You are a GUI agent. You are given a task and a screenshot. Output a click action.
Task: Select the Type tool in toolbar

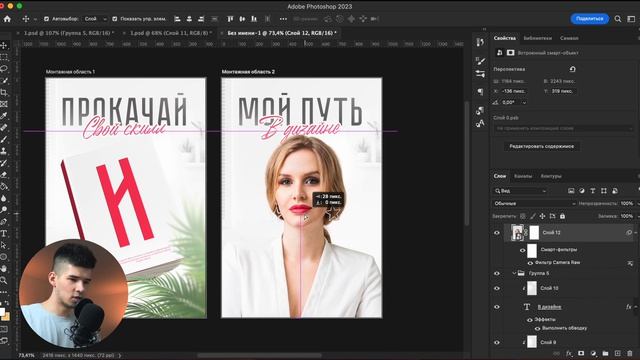(x=4, y=233)
